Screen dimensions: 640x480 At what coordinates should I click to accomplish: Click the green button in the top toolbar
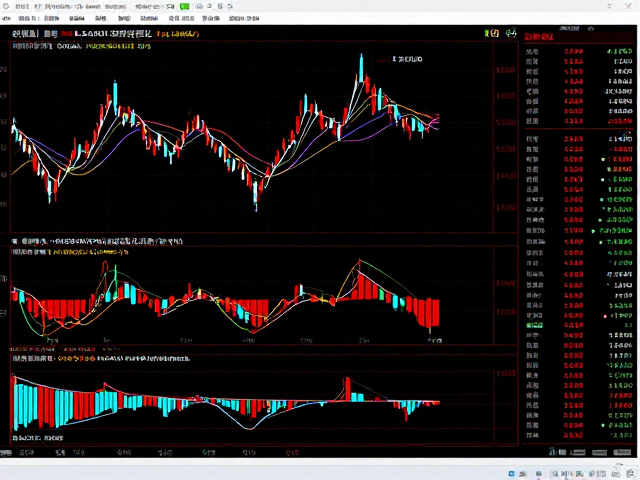click(184, 6)
